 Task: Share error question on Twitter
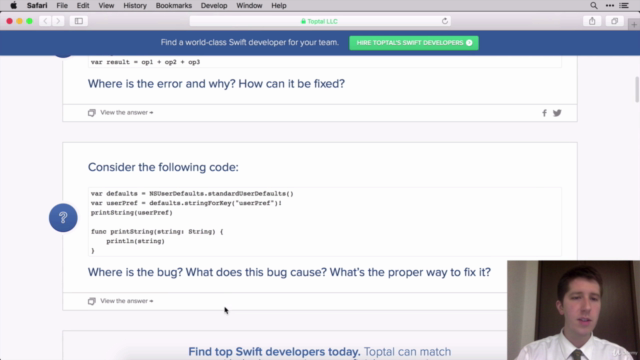coord(557,113)
